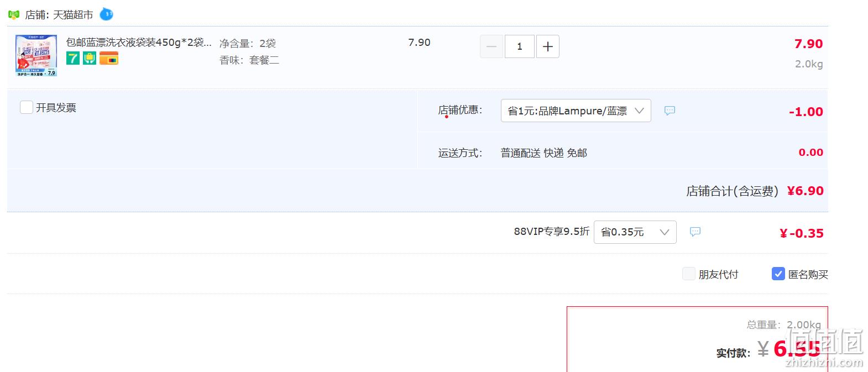Uncheck the 匿名购买 anonymous purchase checkbox
Viewport: 868px width, 372px height.
coord(778,274)
